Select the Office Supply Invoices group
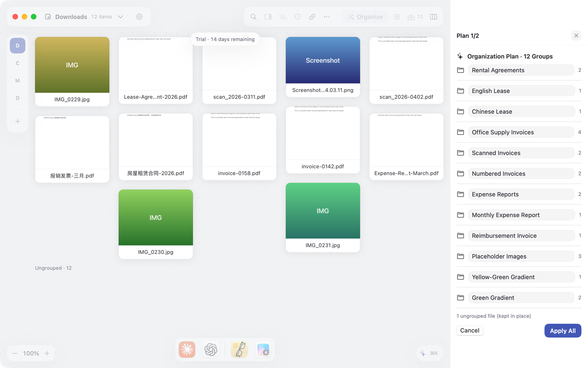The width and height of the screenshot is (588, 368). (521, 132)
